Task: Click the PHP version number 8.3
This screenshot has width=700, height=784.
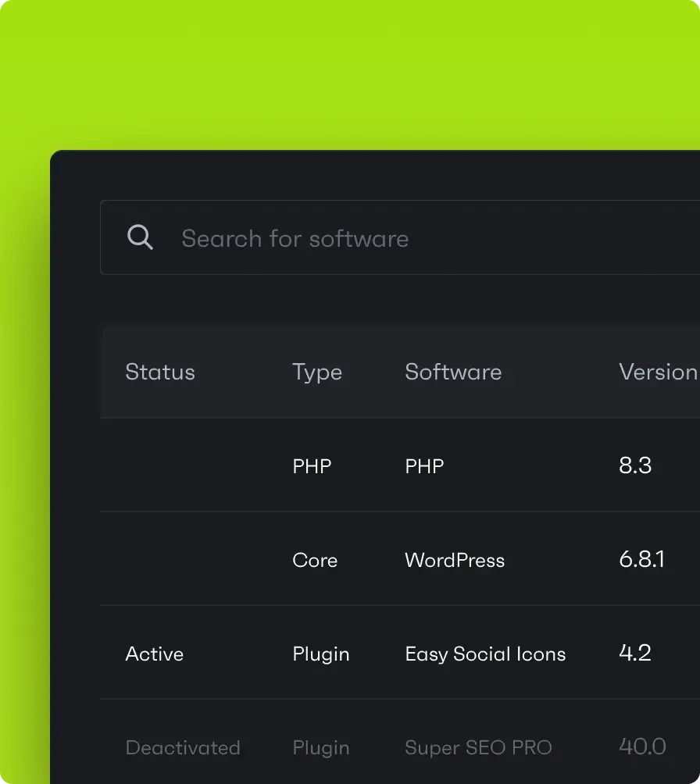Action: tap(636, 465)
